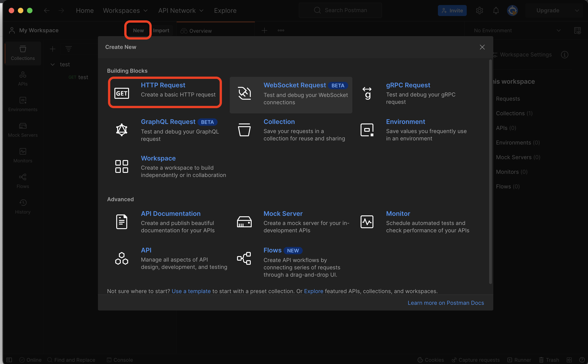The image size is (588, 364).
Task: Open the API Network dropdown
Action: click(x=181, y=11)
